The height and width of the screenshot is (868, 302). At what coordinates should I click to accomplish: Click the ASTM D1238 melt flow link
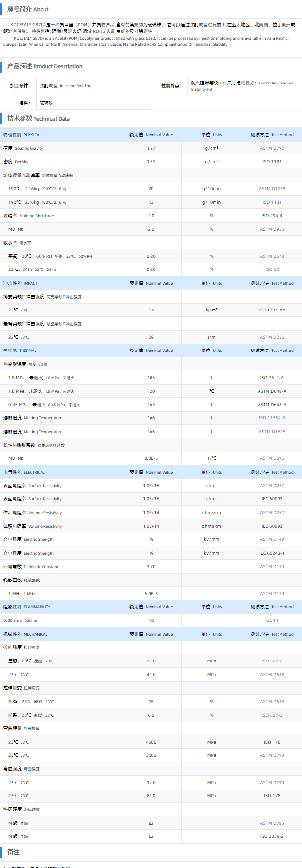pyautogui.click(x=272, y=189)
